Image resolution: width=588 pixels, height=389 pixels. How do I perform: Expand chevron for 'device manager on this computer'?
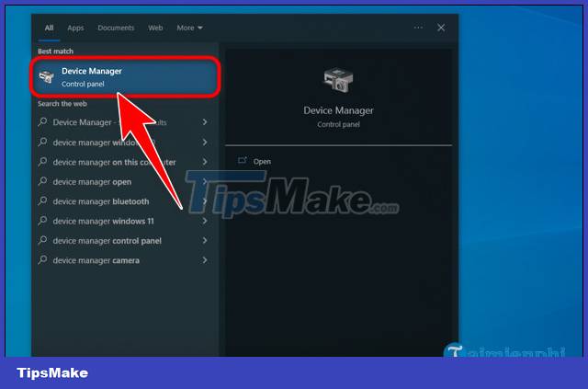[205, 162]
